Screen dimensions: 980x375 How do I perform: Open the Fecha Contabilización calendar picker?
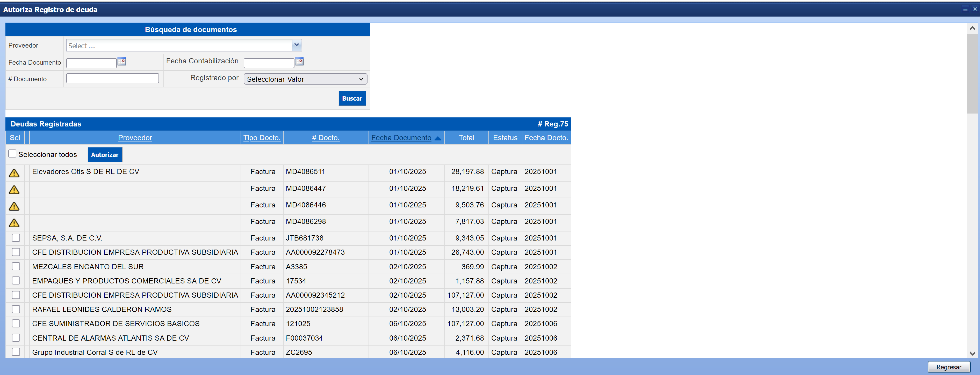coord(299,62)
